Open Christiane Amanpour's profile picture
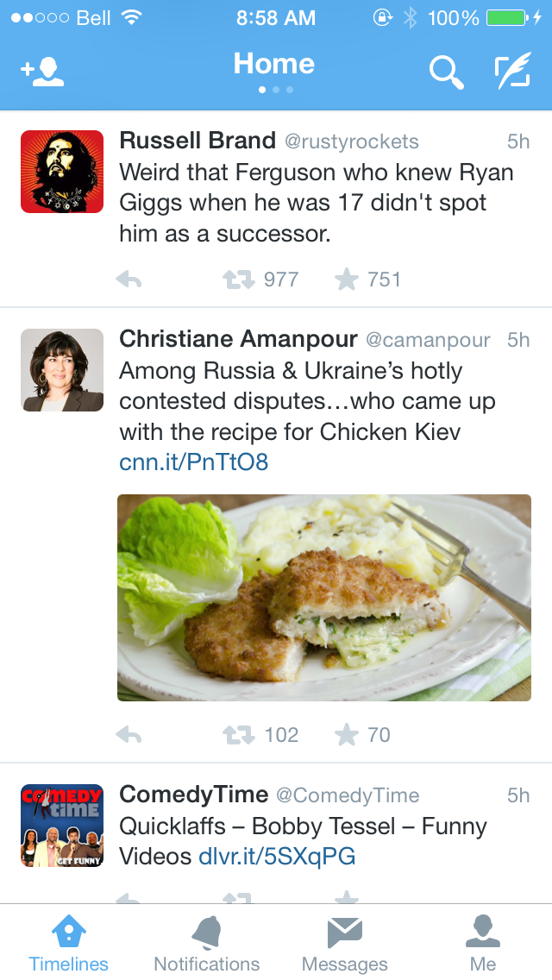Screen dimensions: 552x980 pos(62,370)
